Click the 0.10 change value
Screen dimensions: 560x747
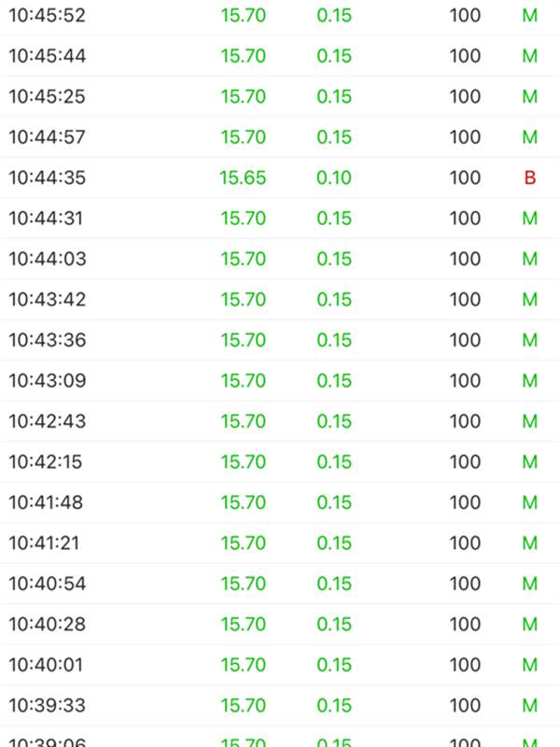pyautogui.click(x=334, y=177)
